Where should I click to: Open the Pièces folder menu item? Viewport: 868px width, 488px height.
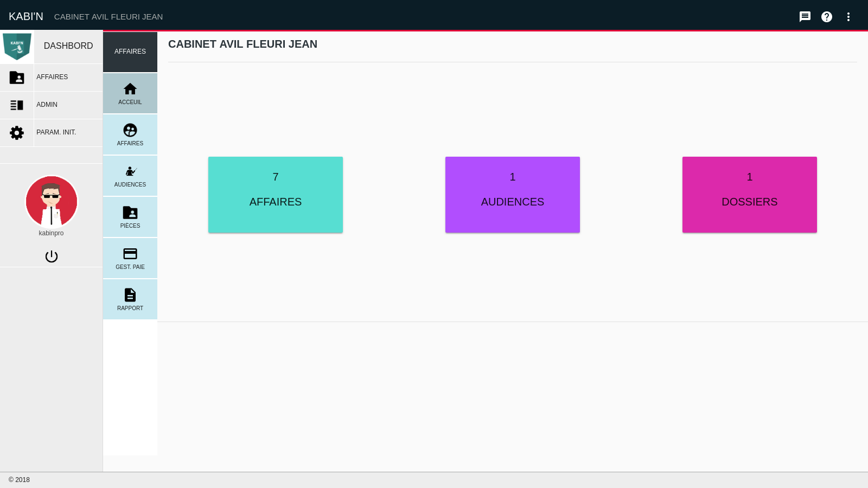pos(130,217)
